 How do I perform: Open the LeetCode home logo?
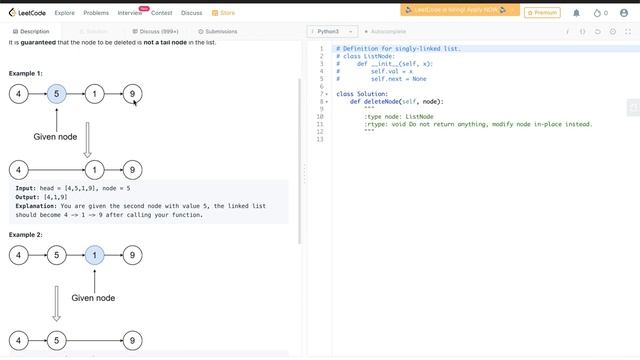coord(27,13)
